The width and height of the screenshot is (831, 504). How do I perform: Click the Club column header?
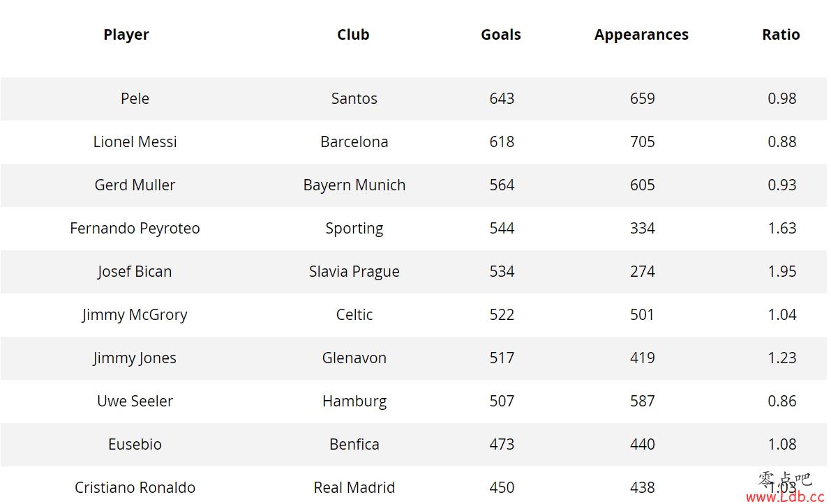353,34
